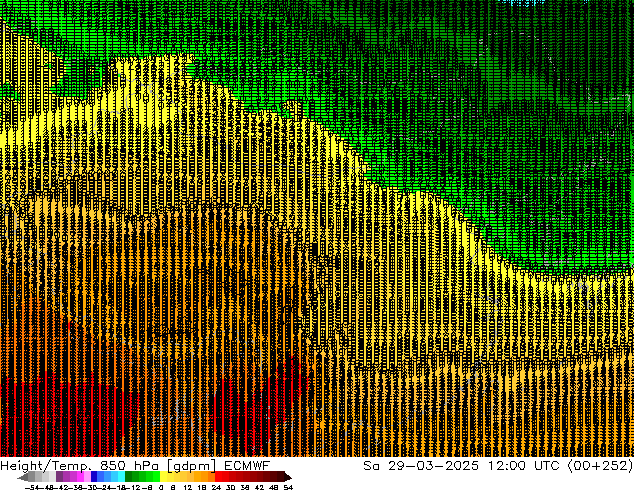The image size is (634, 490).
Task: Click the 'Sa 29-03-2025 12:00 UTC (00+252)' timestamp
Action: [x=498, y=466]
